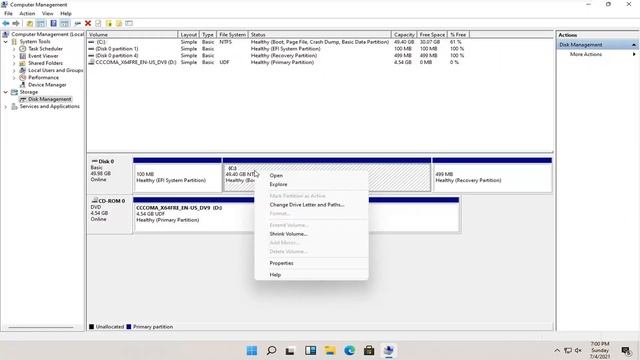Toggle the Show/Hide Console Tree toolbar icon
640x360 pixels.
click(x=40, y=24)
